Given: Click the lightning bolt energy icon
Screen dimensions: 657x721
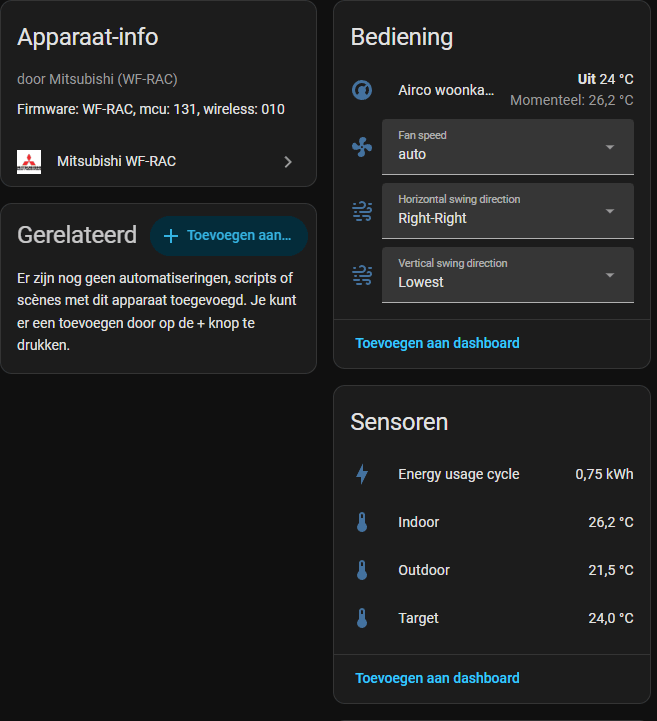Looking at the screenshot, I should pyautogui.click(x=362, y=474).
